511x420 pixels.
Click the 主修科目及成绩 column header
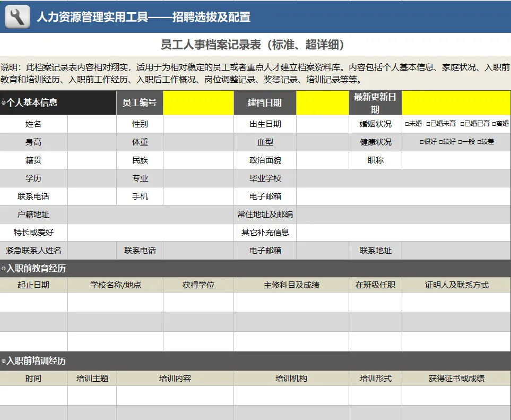coord(291,285)
